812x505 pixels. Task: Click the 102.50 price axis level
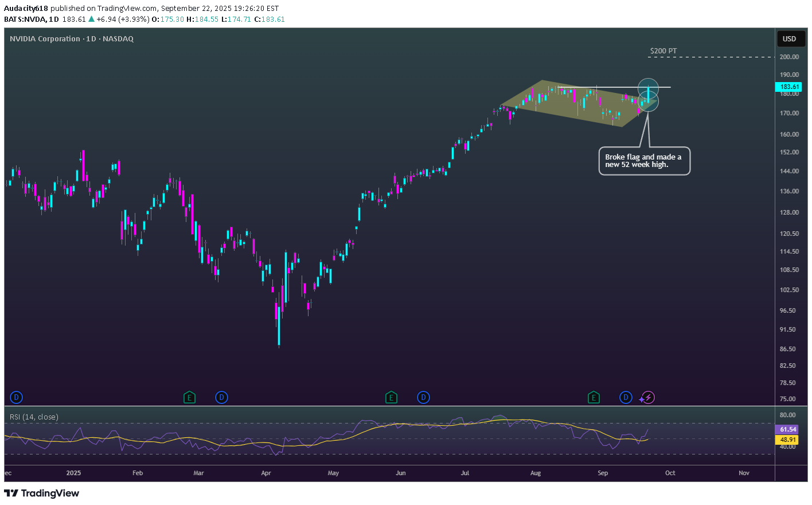[x=789, y=290]
